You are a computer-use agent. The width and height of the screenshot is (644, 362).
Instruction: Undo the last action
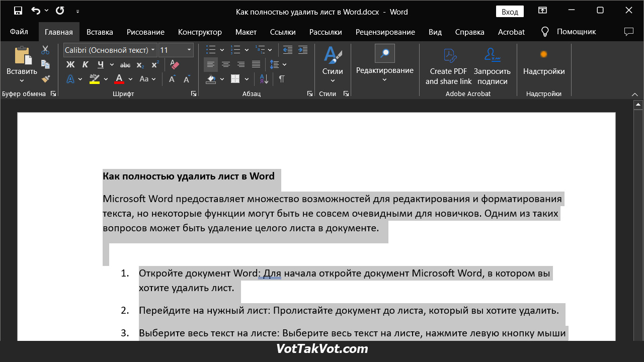tap(35, 11)
